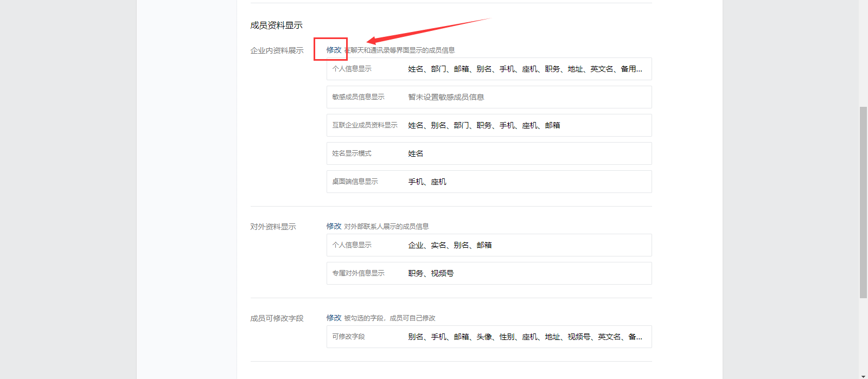Select the 个人信息显示 row listing 姓名、部门
The height and width of the screenshot is (379, 868).
point(489,69)
